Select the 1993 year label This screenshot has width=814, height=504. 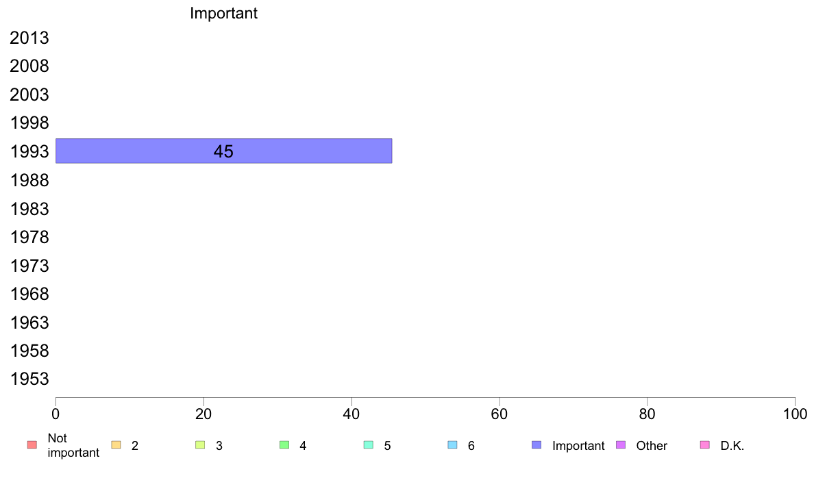pyautogui.click(x=29, y=151)
